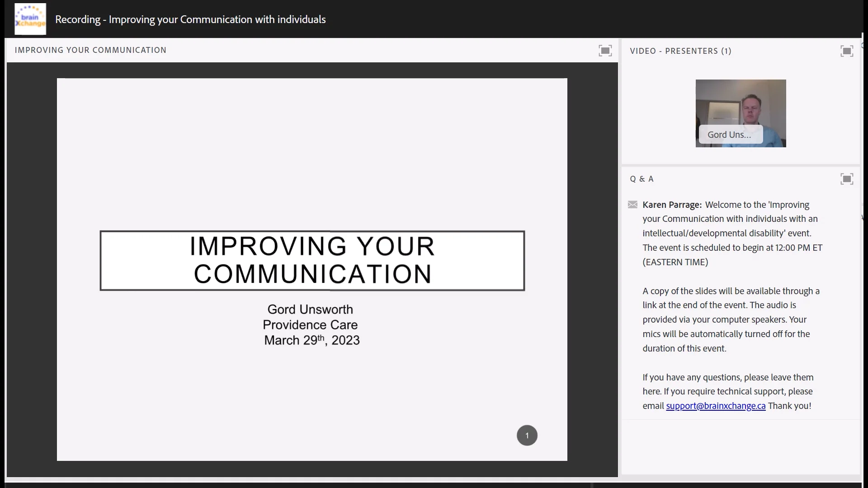Maximize the Video Presenters panel
This screenshot has height=488, width=868.
pos(847,51)
